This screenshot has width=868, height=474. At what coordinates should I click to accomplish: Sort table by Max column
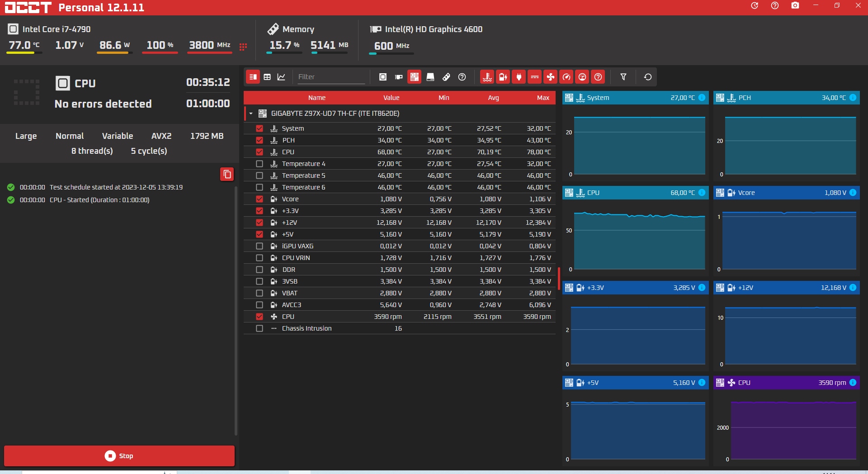pyautogui.click(x=543, y=98)
